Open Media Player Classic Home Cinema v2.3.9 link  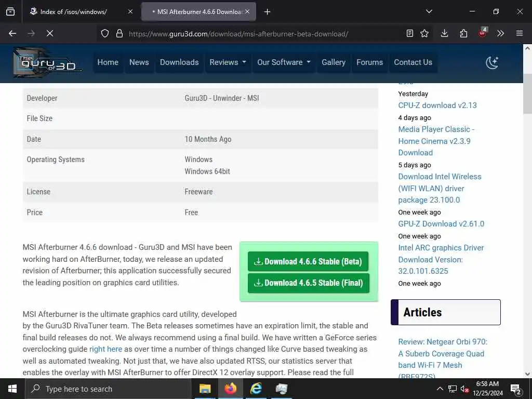click(x=436, y=141)
